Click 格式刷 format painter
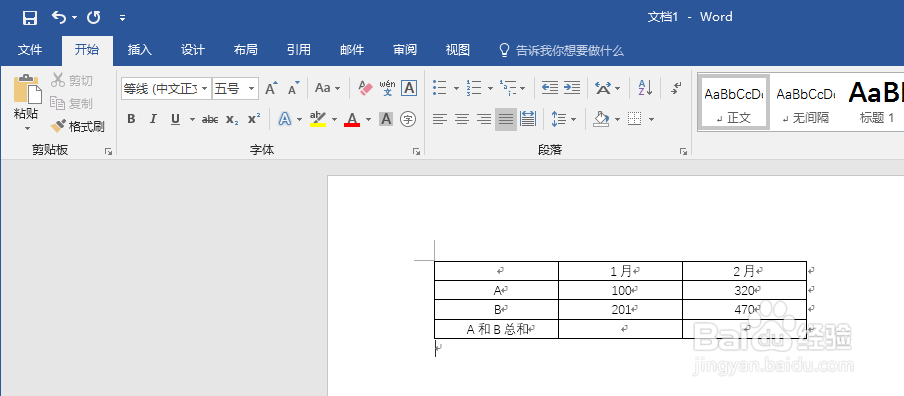904x396 pixels. (x=77, y=126)
